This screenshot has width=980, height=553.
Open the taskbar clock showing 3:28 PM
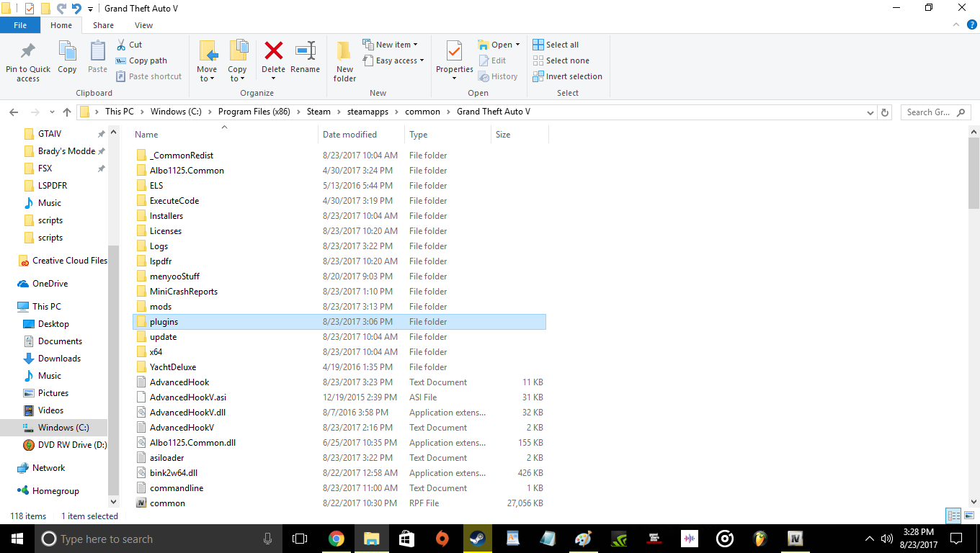[x=918, y=539]
